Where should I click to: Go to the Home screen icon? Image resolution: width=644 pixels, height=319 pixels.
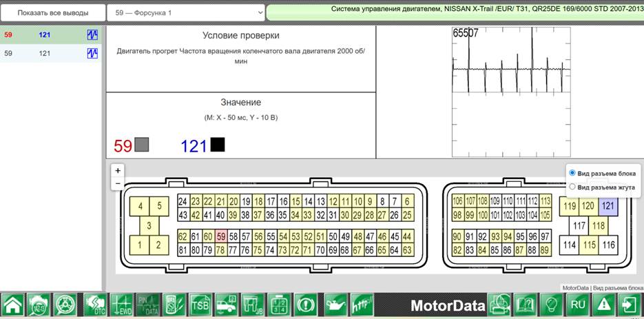tap(13, 305)
